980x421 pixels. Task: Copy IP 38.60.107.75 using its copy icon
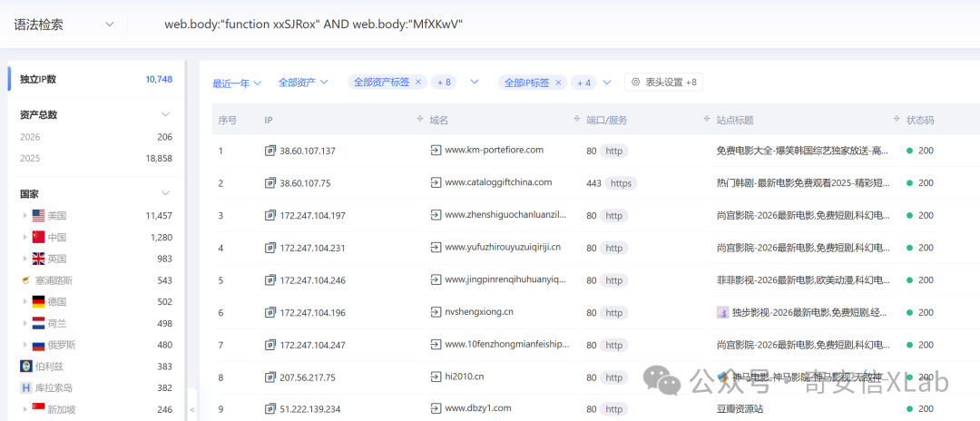(x=270, y=183)
